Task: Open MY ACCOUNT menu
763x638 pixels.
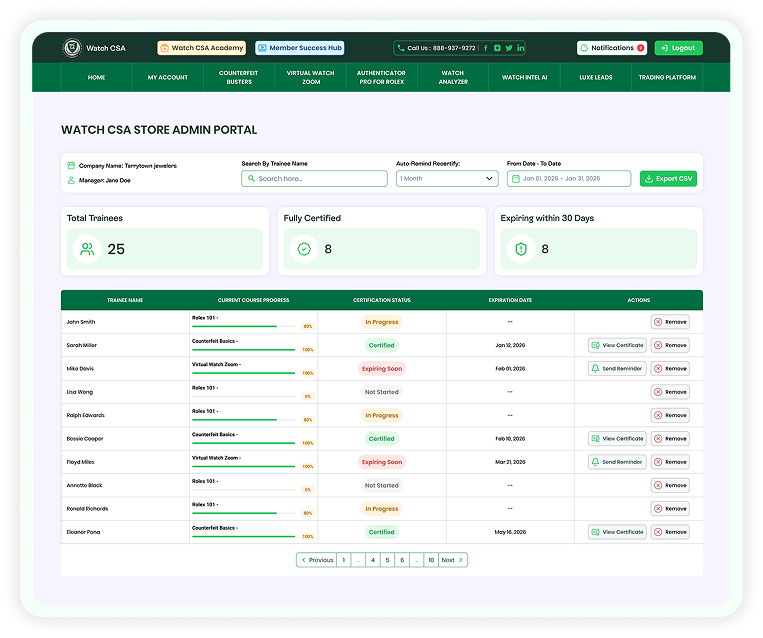Action: point(168,77)
